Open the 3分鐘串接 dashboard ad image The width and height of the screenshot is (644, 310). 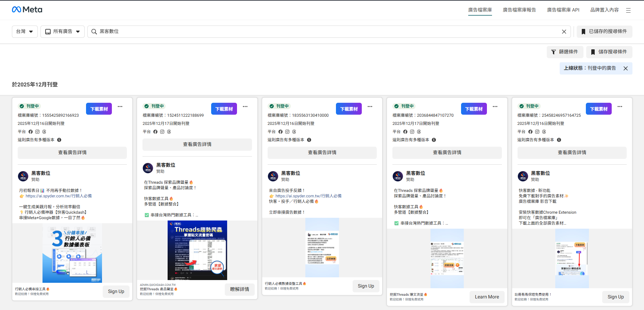tap(72, 253)
